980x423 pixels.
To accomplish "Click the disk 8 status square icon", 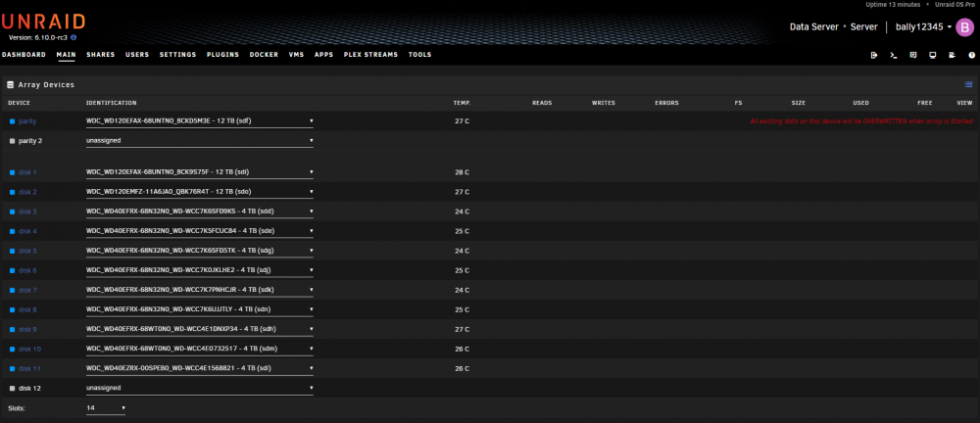I will [12, 310].
